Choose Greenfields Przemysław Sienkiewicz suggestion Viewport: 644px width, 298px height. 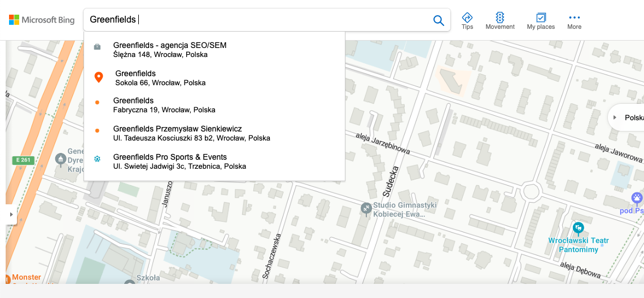pos(214,133)
